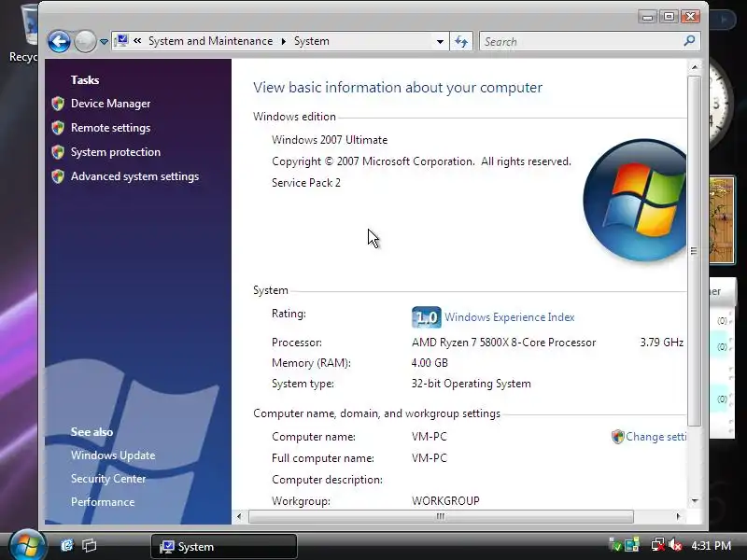Open Advanced system settings
Image resolution: width=747 pixels, height=560 pixels.
coord(134,176)
